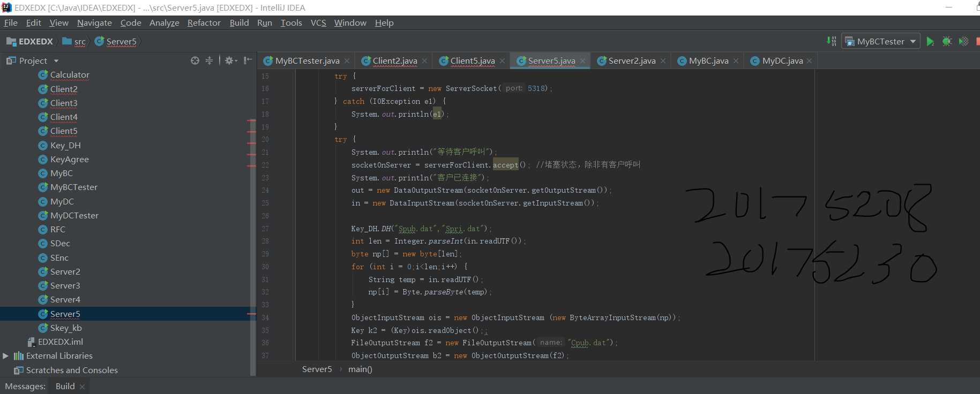Select KeyAgree class in project tree

[70, 159]
